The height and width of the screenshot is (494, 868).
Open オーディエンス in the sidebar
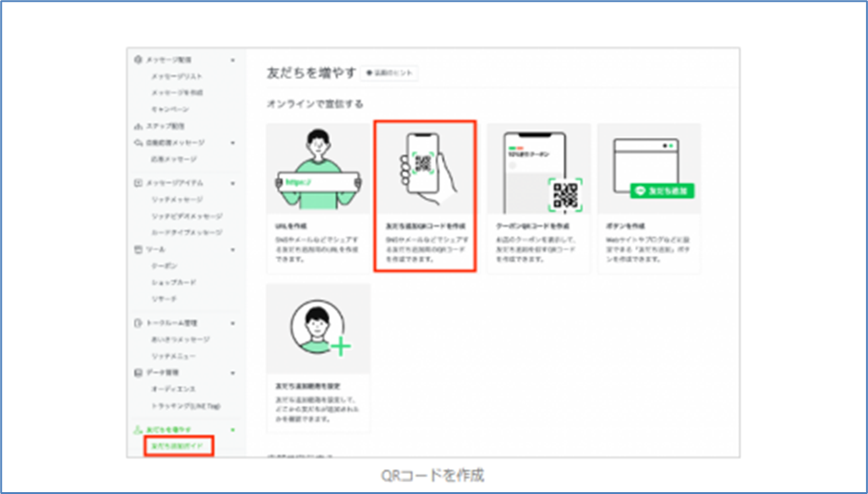[173, 389]
